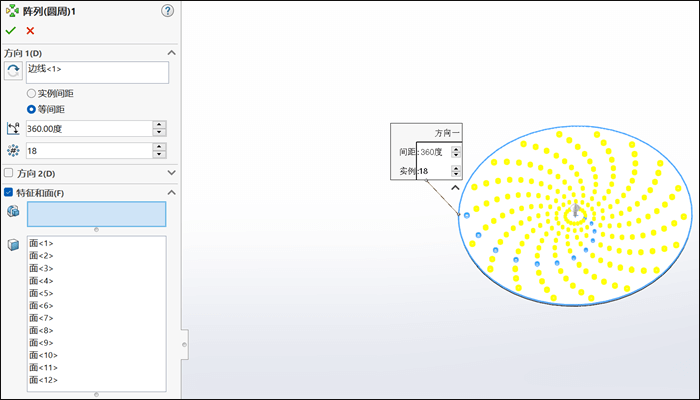Increase callout 实例 value with up arrow
The height and width of the screenshot is (400, 700).
[456, 168]
